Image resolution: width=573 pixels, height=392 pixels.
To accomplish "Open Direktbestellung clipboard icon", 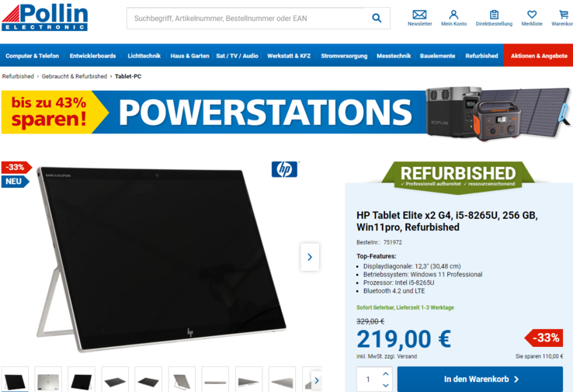I will [x=494, y=14].
